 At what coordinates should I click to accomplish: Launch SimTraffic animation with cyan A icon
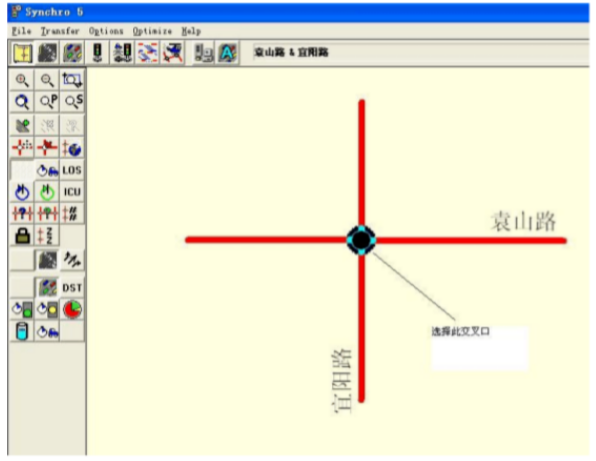pos(227,53)
